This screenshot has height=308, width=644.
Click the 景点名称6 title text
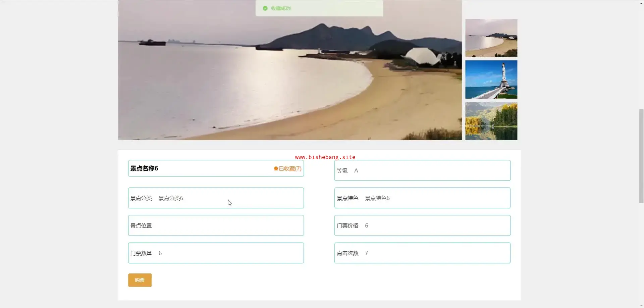[144, 168]
